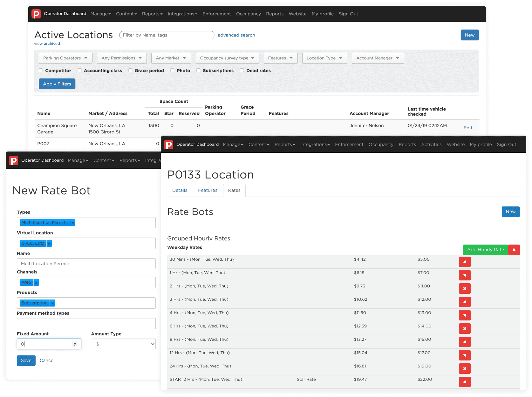Click the Apply Filters button
Image resolution: width=532 pixels, height=397 pixels.
(57, 84)
